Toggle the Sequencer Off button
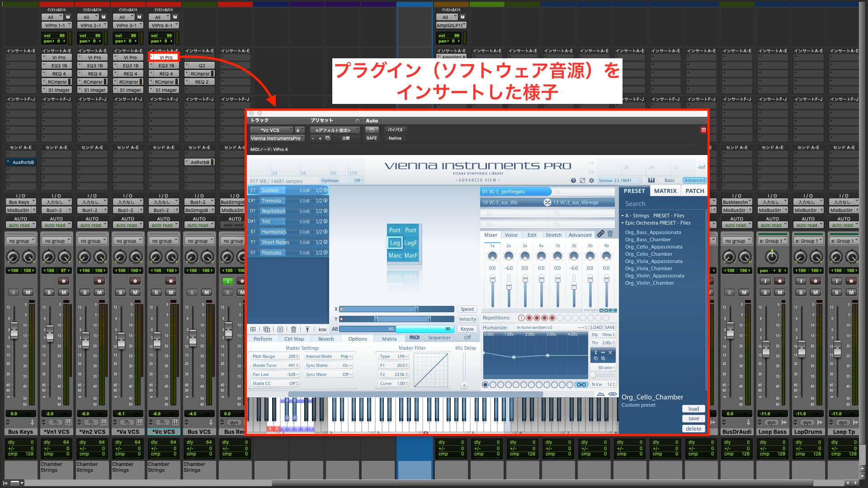The image size is (868, 488). click(467, 338)
